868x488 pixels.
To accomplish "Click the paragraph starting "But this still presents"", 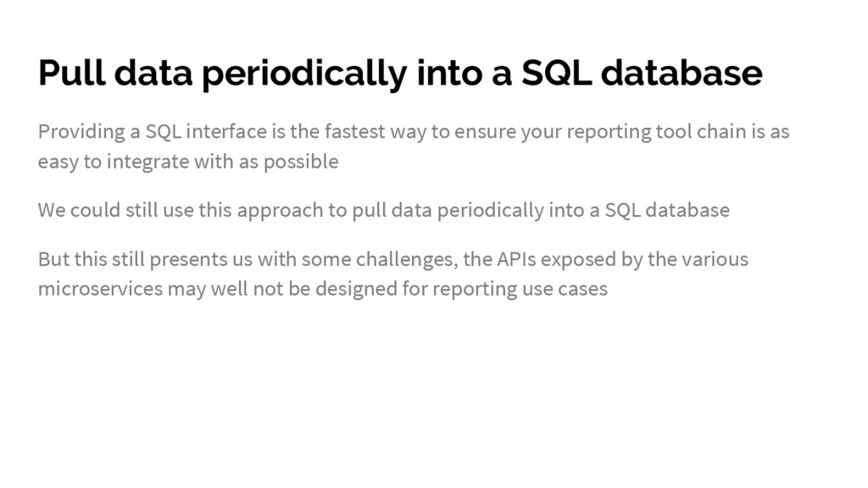I will [393, 274].
